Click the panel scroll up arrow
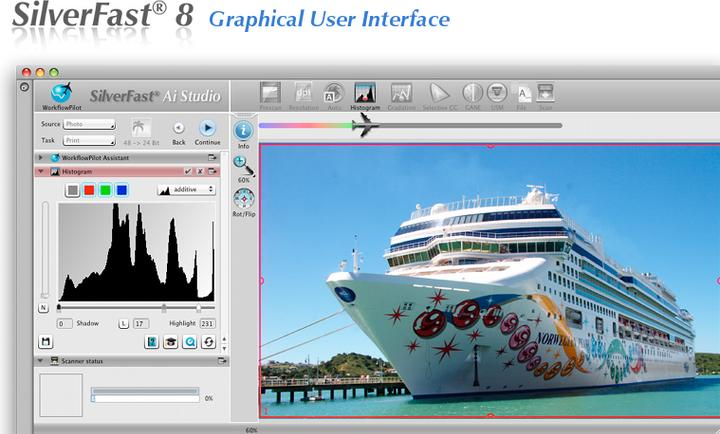Screen dimensions: 720x434 coord(224,339)
